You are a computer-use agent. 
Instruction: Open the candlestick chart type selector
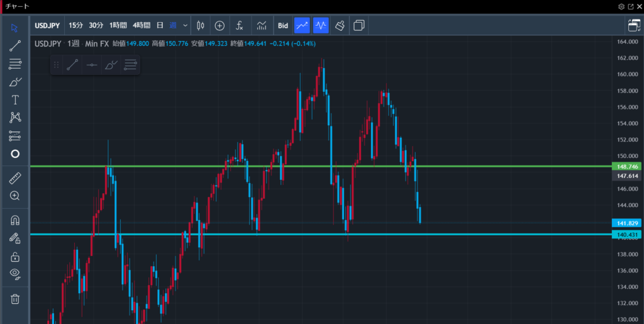pos(201,25)
